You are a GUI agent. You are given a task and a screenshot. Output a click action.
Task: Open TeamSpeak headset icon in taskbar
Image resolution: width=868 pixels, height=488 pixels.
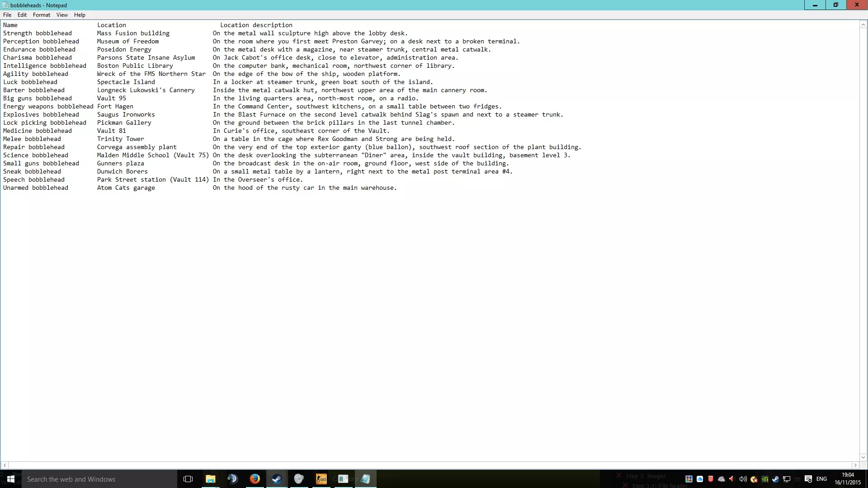click(x=232, y=479)
